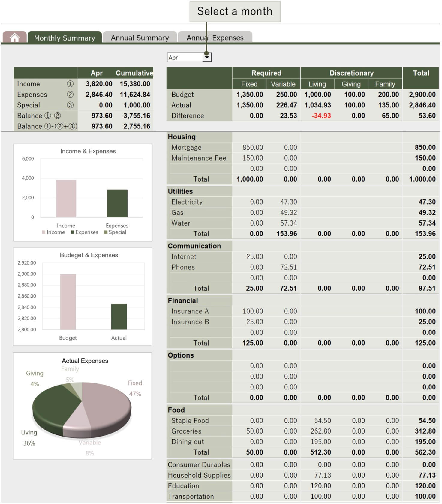Click the Utilities total 153.96

click(425, 234)
